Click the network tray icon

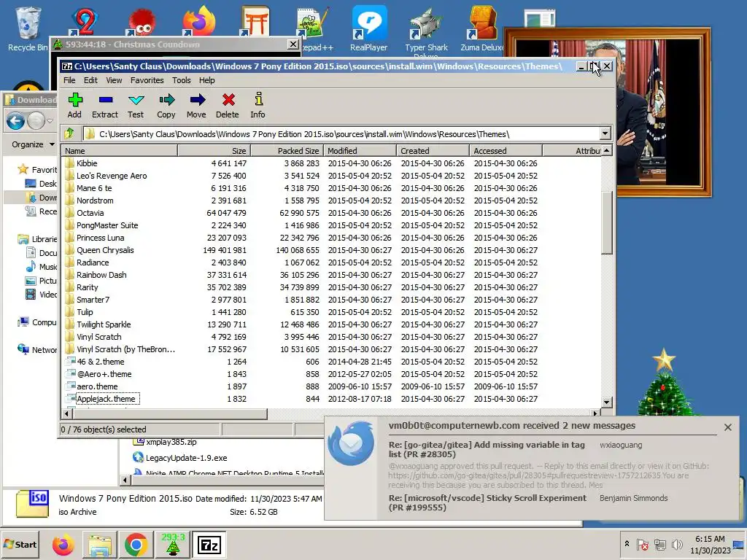pyautogui.click(x=659, y=544)
